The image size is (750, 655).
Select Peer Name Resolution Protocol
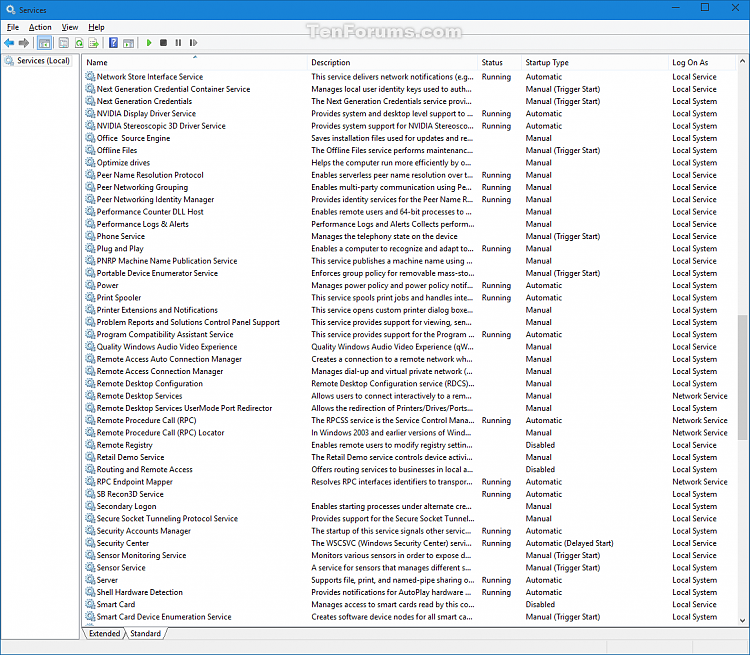click(150, 175)
